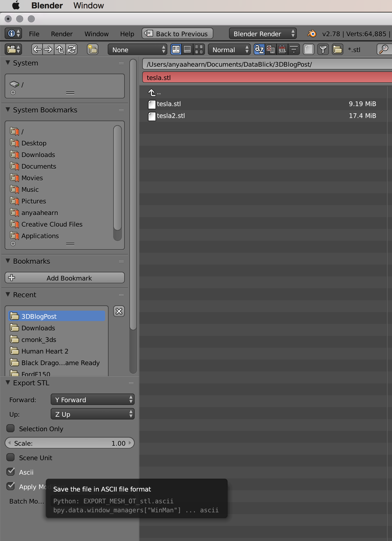The height and width of the screenshot is (541, 392).
Task: Click the tesla.stl filename field
Action: 267,77
